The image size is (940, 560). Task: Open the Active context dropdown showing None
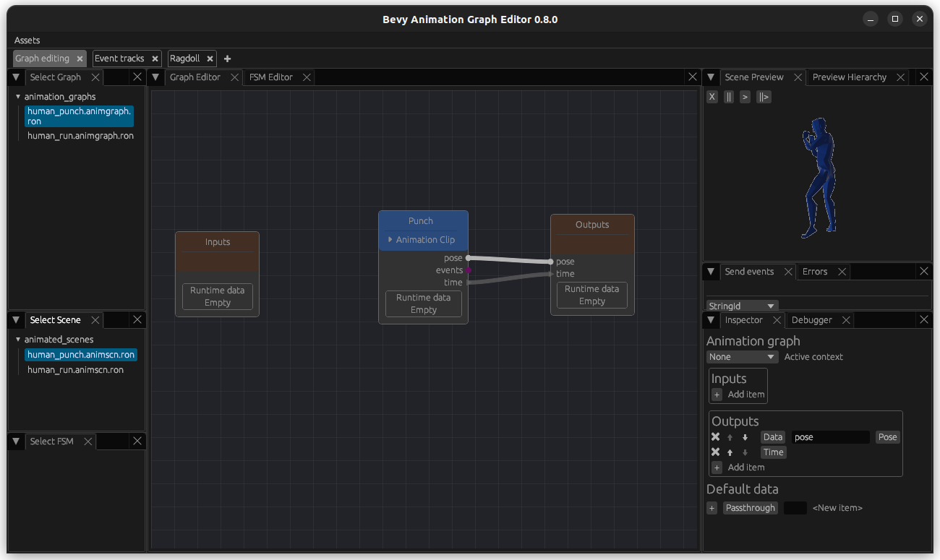742,356
